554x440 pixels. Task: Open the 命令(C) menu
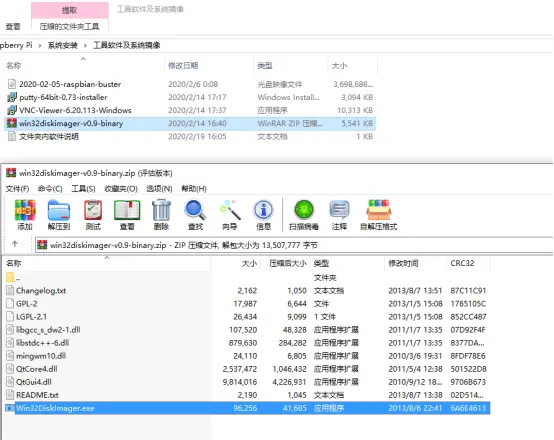click(50, 189)
